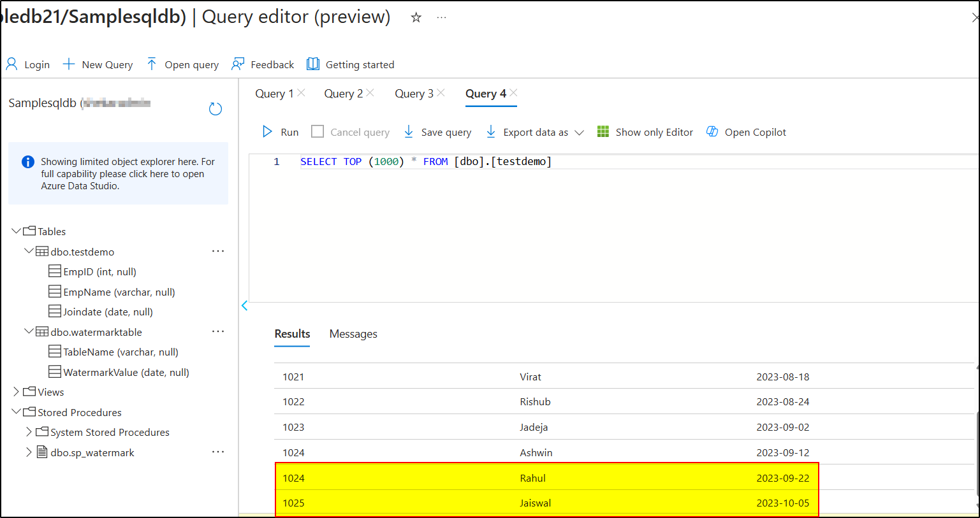Open the Messages tab

coord(353,334)
